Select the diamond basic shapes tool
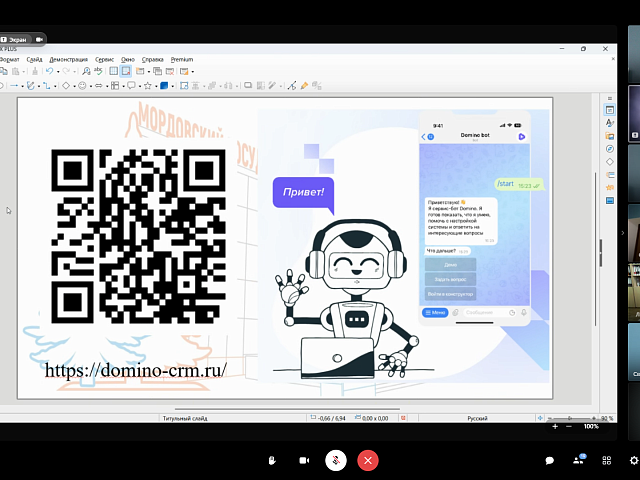Image resolution: width=640 pixels, height=480 pixels. coord(66,85)
